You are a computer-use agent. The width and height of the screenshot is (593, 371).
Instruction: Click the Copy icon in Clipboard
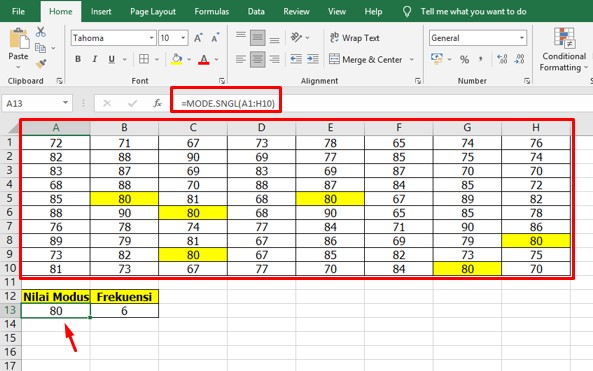[40, 48]
